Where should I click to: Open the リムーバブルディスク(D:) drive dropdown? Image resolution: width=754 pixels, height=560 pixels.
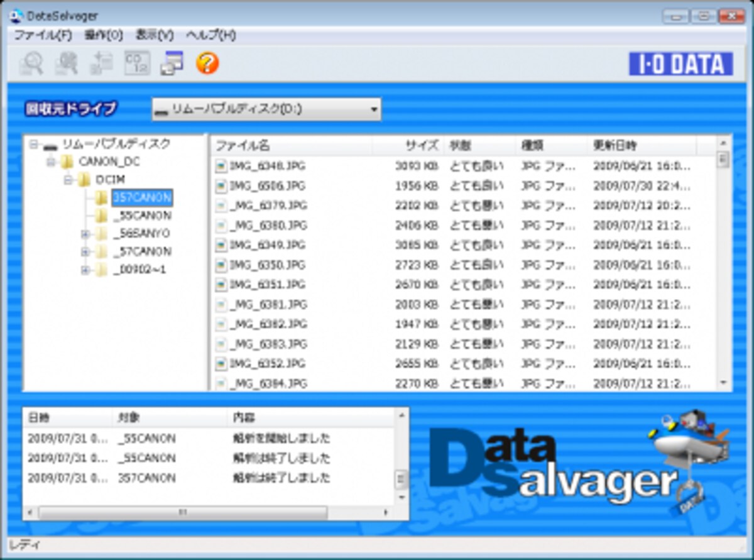266,109
